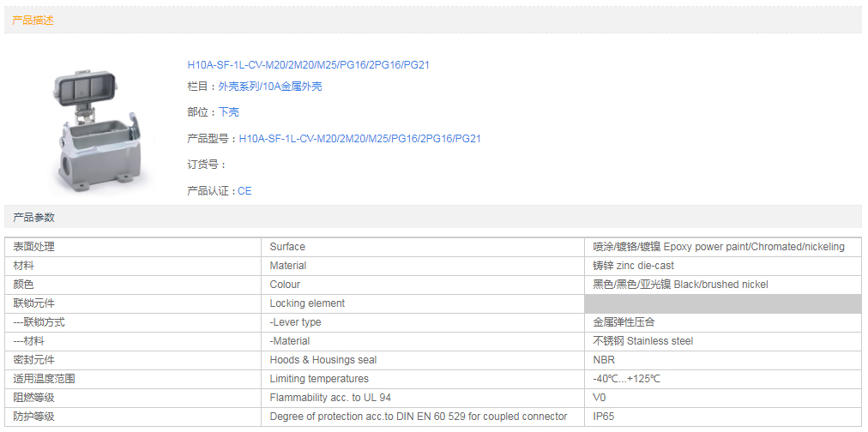Select the Epoxy power paint surface value

(x=718, y=247)
